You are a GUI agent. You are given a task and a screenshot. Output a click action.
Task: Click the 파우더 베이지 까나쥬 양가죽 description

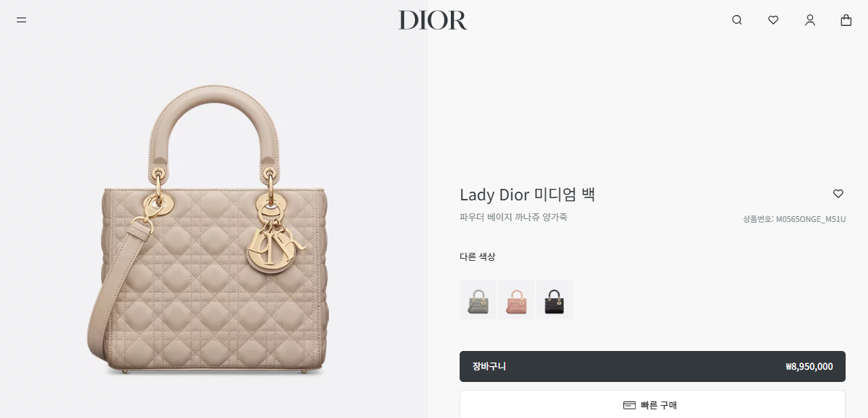513,217
